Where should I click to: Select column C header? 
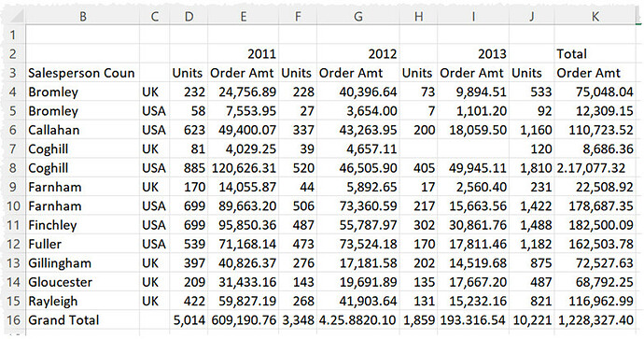[x=154, y=17]
